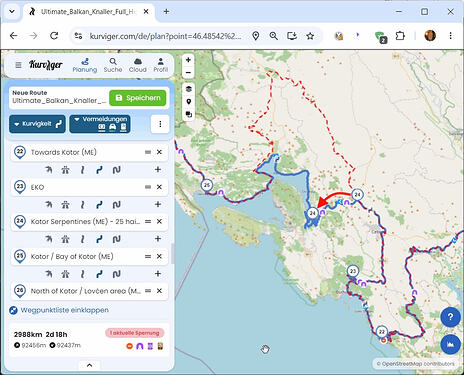Select fastest routing after Kotor / Bay of Kotor
The width and height of the screenshot is (464, 375).
coord(49,274)
